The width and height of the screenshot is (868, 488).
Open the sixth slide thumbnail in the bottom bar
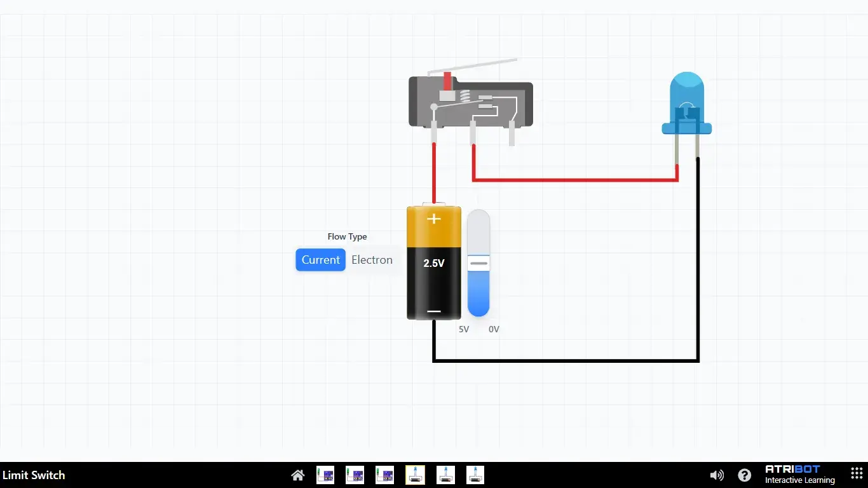pyautogui.click(x=475, y=475)
